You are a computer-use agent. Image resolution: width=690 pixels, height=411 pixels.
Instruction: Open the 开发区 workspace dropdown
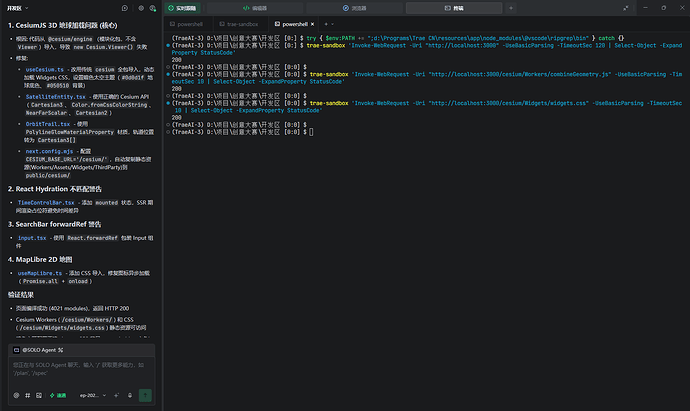click(x=18, y=8)
